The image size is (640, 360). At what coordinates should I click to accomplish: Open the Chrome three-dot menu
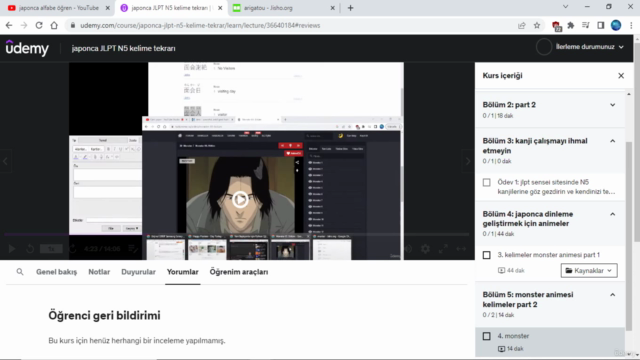[631, 25]
